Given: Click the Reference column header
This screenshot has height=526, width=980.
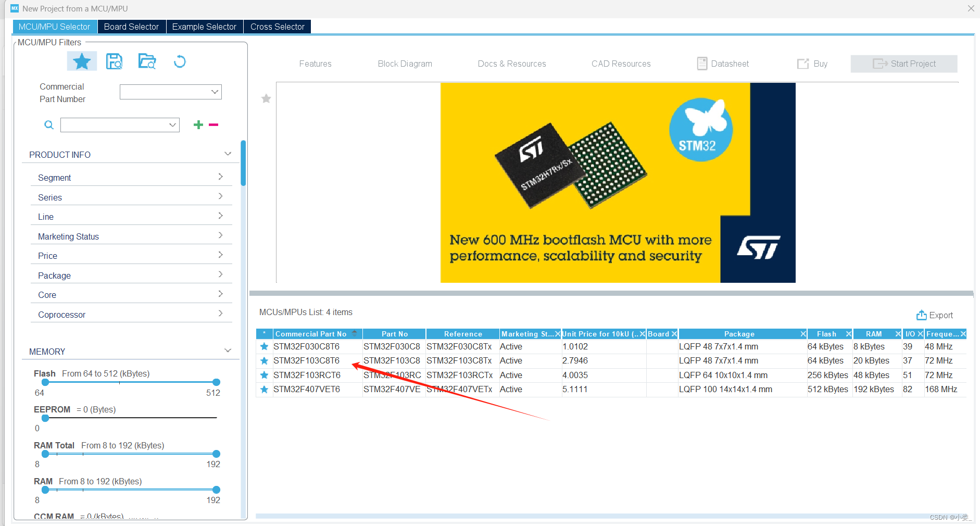Looking at the screenshot, I should (463, 334).
